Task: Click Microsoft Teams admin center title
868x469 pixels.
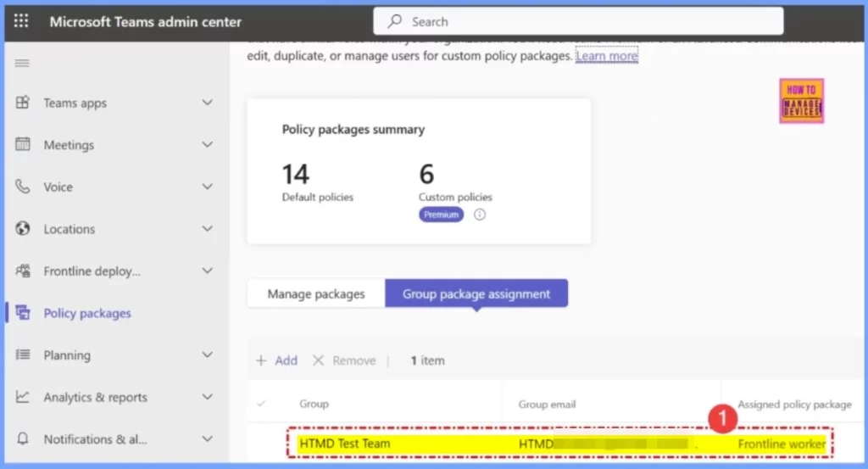Action: point(146,21)
